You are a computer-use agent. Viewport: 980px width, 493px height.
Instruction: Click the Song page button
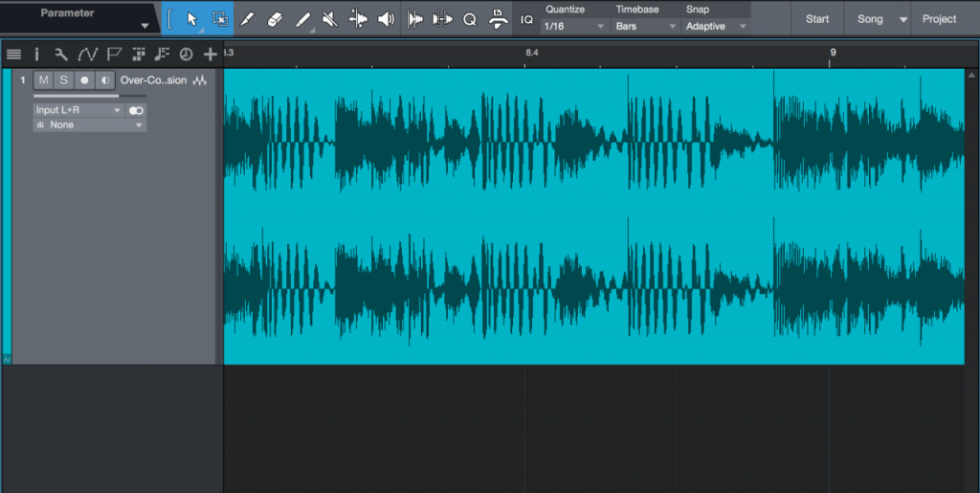[870, 19]
